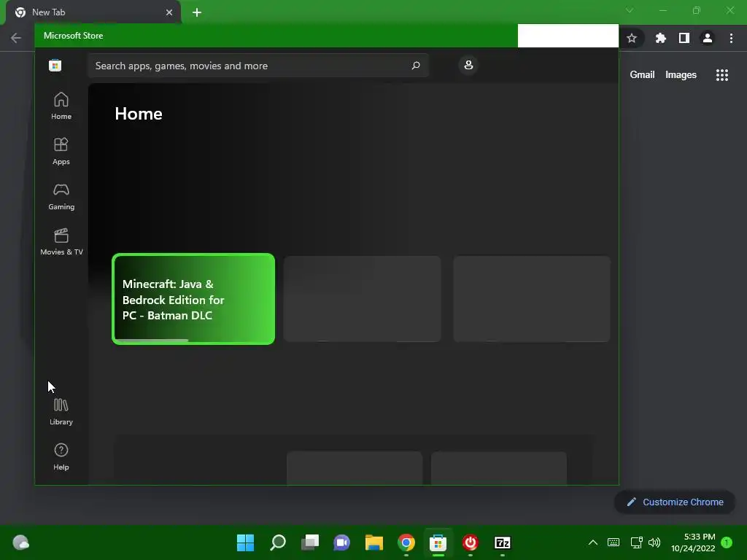
Task: Open the Apps section in Store sidebar
Action: point(61,151)
